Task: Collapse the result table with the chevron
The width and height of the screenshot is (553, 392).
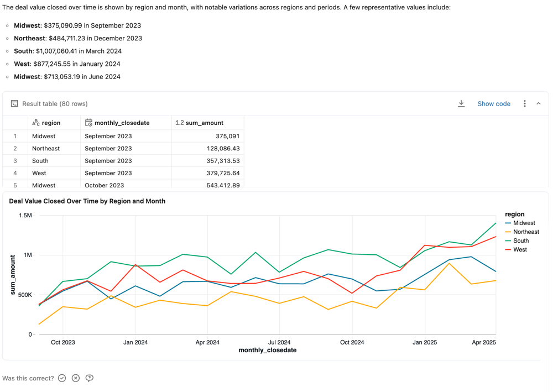Action: tap(538, 103)
